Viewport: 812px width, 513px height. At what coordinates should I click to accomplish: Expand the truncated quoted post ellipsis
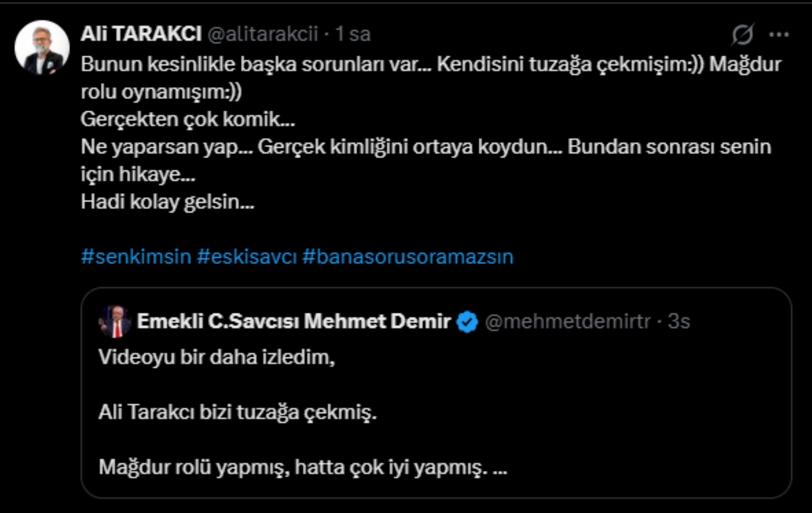pyautogui.click(x=500, y=468)
